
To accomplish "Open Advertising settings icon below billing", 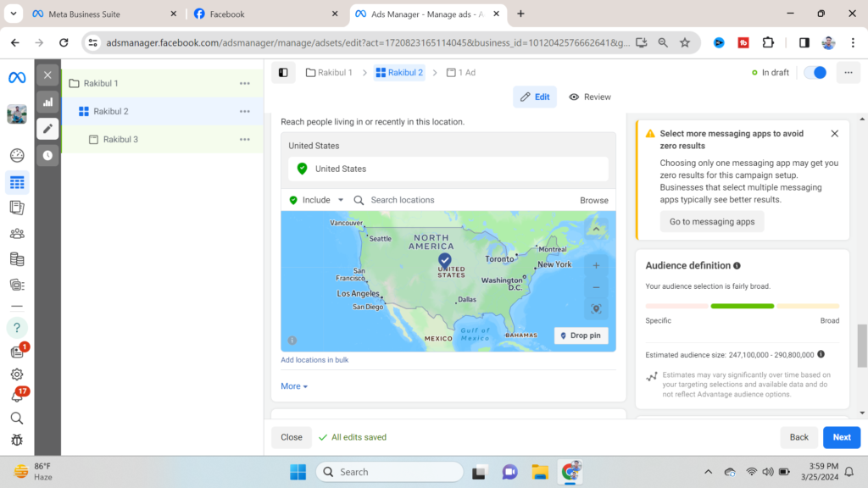I will click(x=17, y=285).
